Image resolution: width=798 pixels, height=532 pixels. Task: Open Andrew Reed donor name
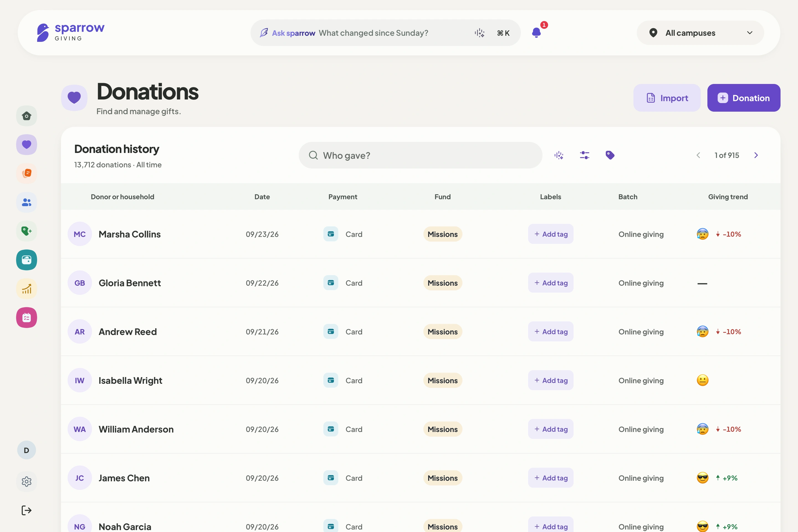(127, 331)
